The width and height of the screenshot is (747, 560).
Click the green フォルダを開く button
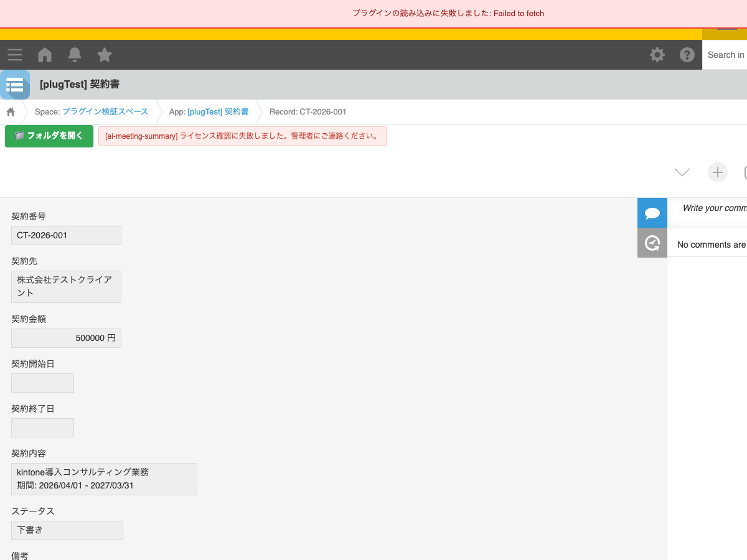49,136
